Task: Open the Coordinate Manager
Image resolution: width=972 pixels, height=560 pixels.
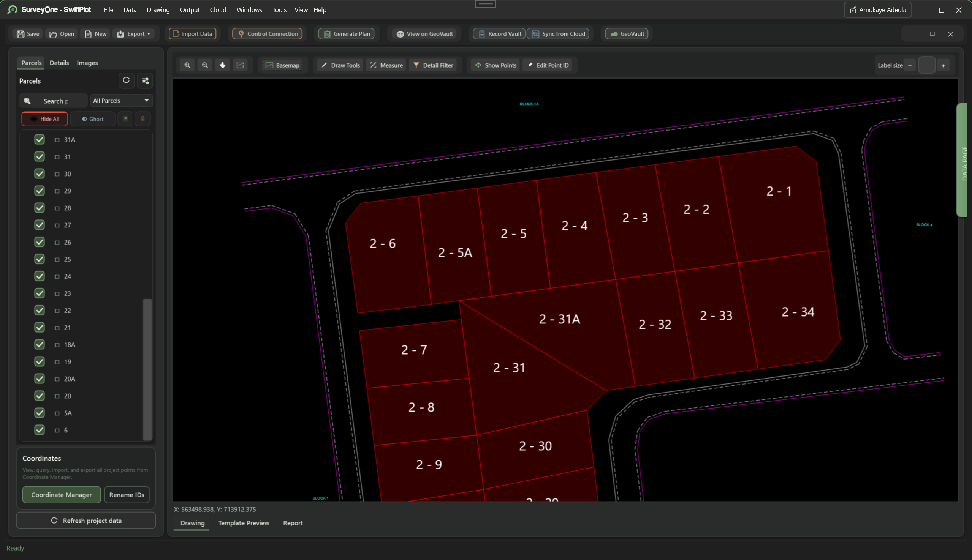Action: [62, 495]
